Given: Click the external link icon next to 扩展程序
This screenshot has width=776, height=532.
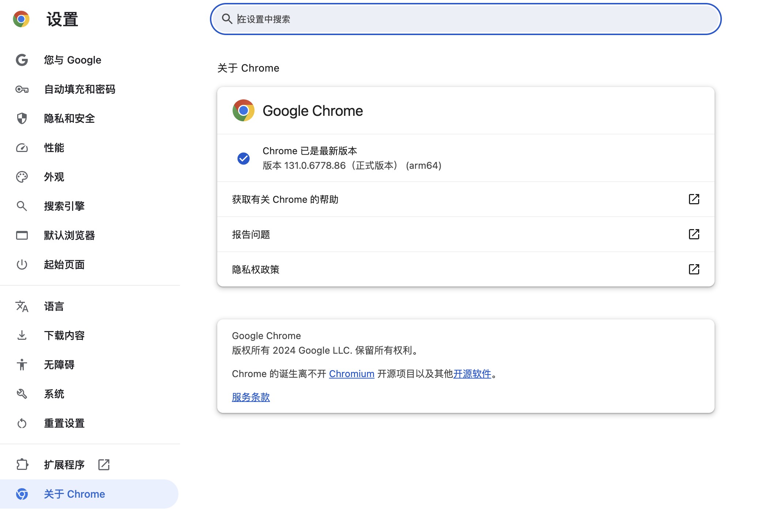Looking at the screenshot, I should coord(104,465).
